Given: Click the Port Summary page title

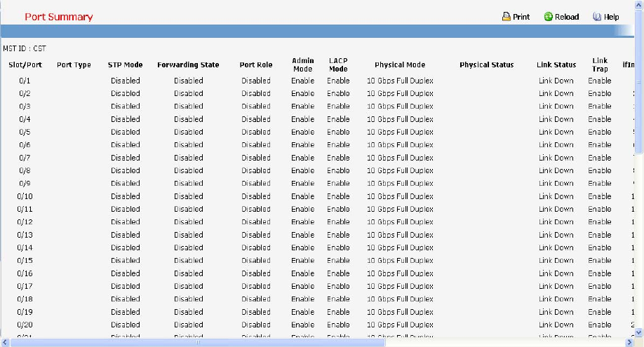Looking at the screenshot, I should click(x=59, y=17).
